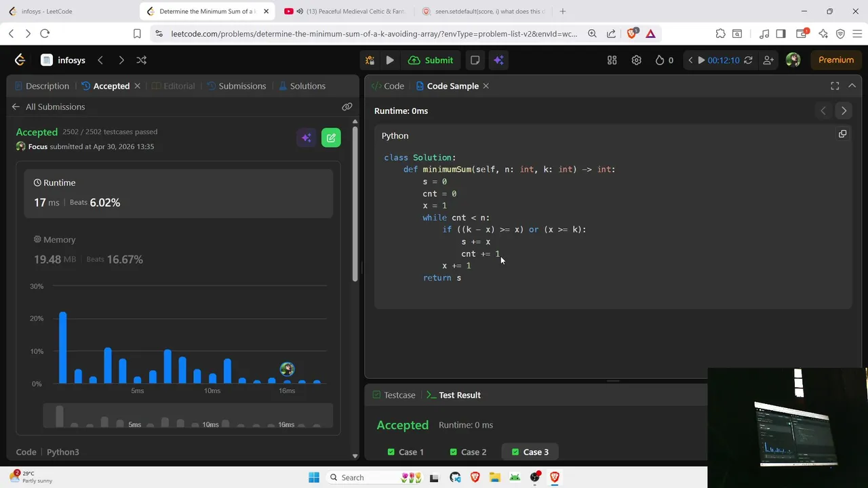This screenshot has width=868, height=488.
Task: Invite collaborator with add-person icon
Action: coord(768,60)
